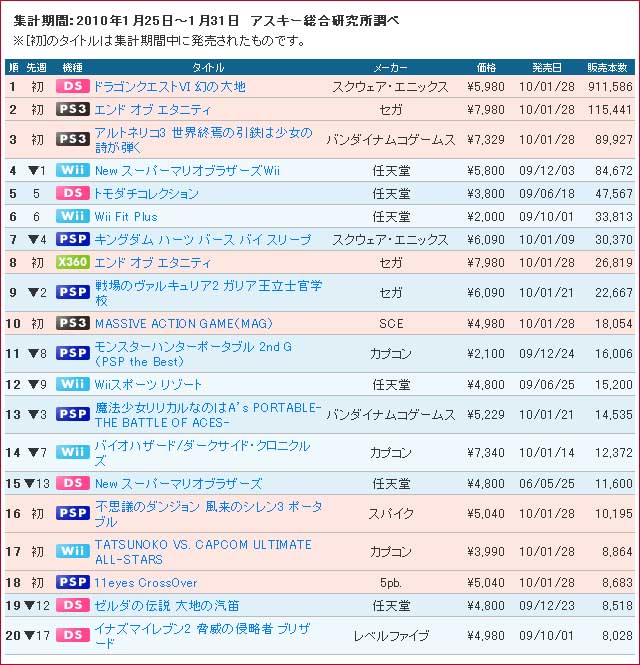Click the メーカー column header
The width and height of the screenshot is (640, 665).
[x=390, y=67]
